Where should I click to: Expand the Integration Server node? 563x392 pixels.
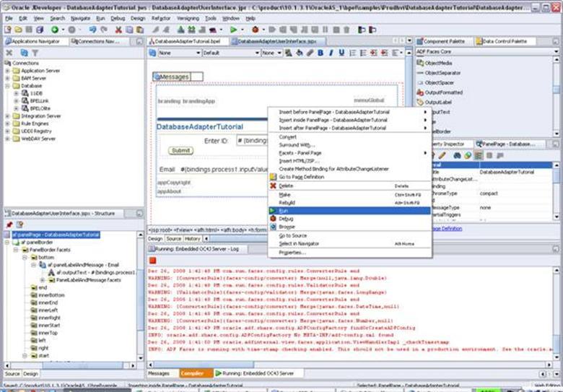(x=7, y=116)
